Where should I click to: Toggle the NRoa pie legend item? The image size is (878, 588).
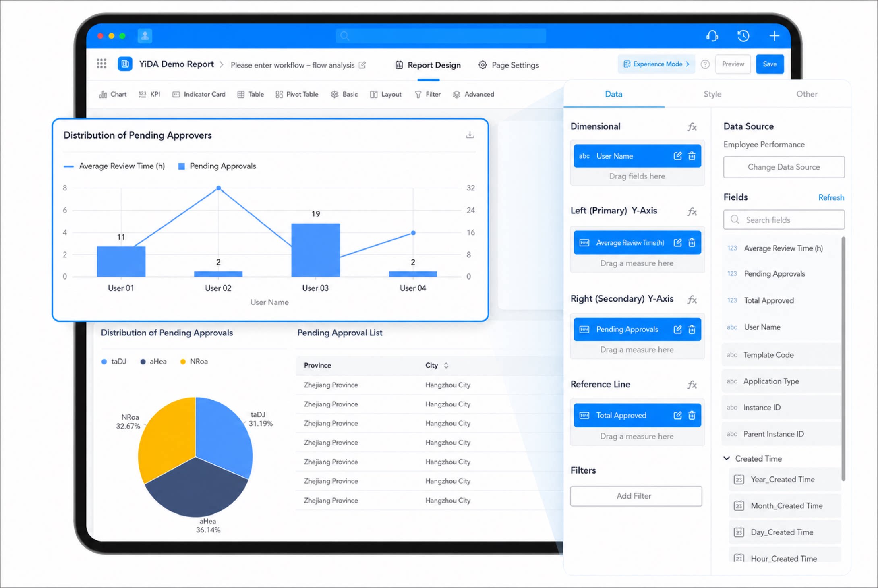pos(194,361)
